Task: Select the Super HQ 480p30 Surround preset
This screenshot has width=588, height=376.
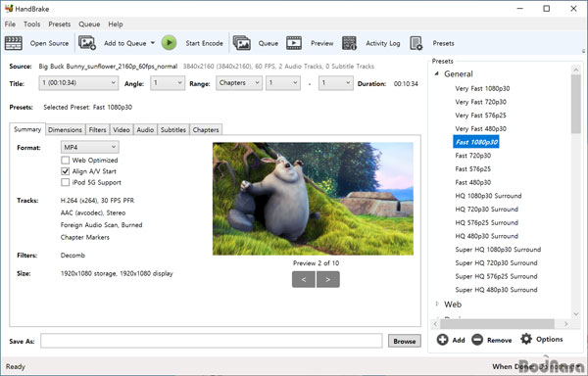Action: coord(496,290)
